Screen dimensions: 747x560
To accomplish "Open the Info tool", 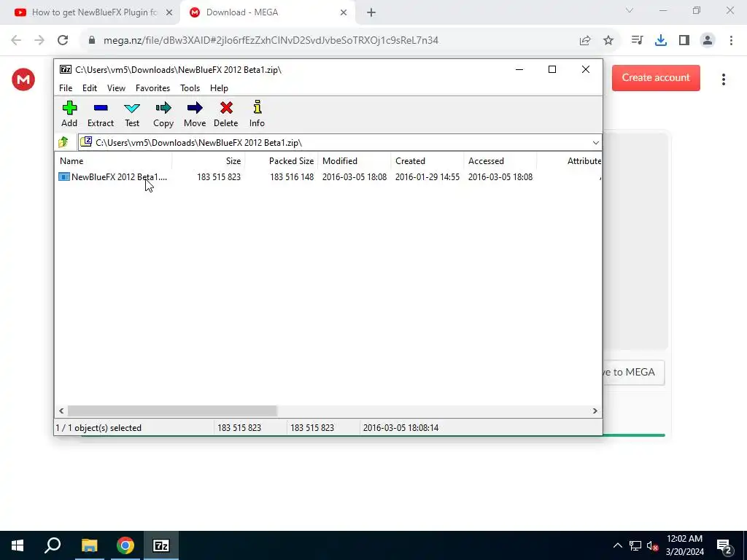I will [x=257, y=114].
